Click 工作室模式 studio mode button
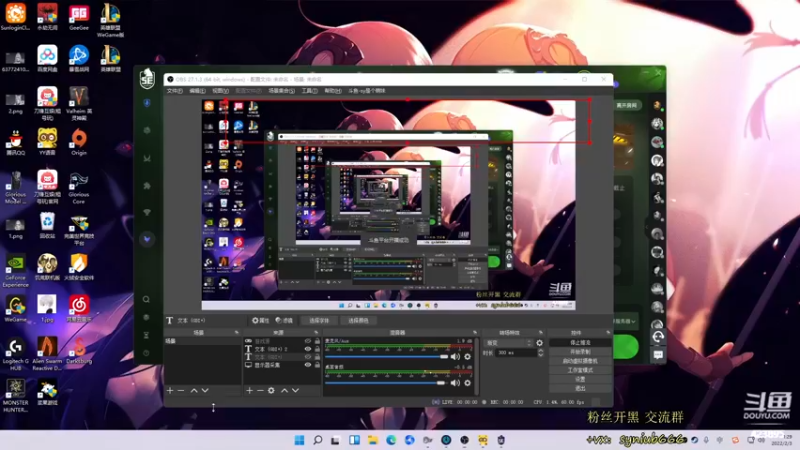 pyautogui.click(x=580, y=370)
